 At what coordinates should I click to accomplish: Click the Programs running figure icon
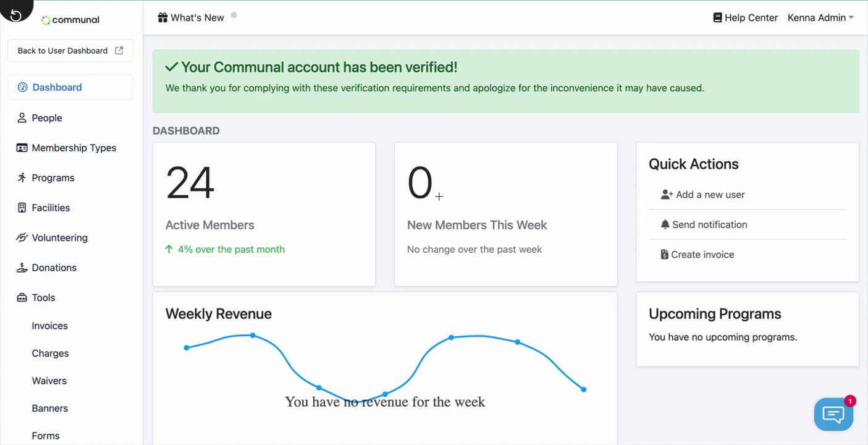point(22,177)
